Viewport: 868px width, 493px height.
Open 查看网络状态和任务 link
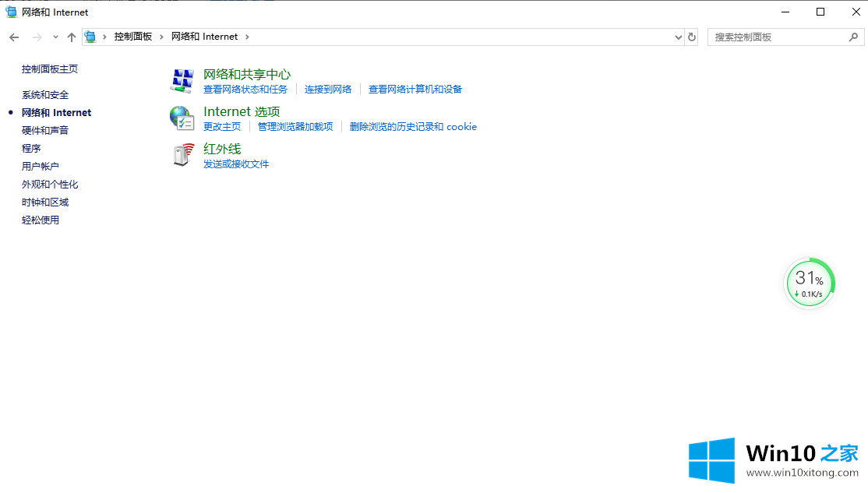(x=245, y=90)
